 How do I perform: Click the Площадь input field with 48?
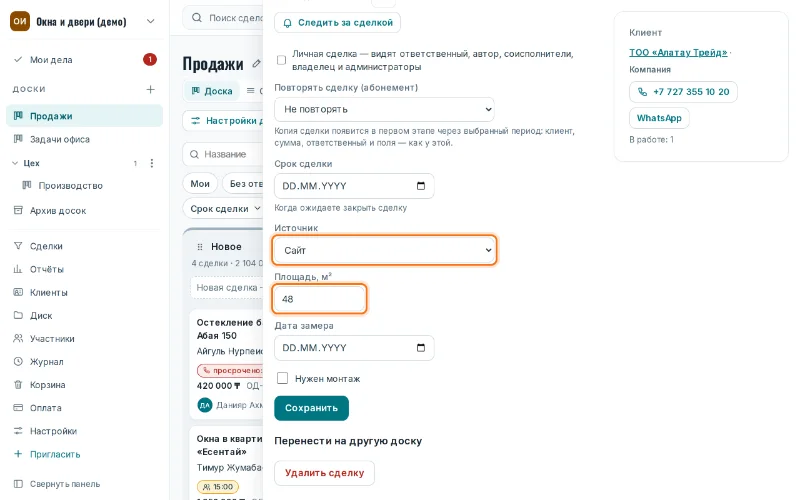click(319, 299)
